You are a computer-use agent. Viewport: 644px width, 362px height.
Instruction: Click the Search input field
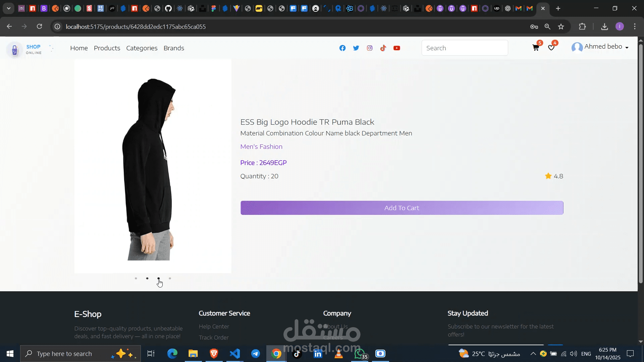coord(465,48)
